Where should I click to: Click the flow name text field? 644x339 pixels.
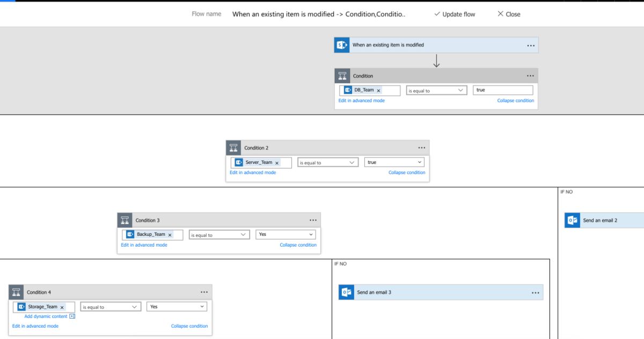tap(319, 15)
